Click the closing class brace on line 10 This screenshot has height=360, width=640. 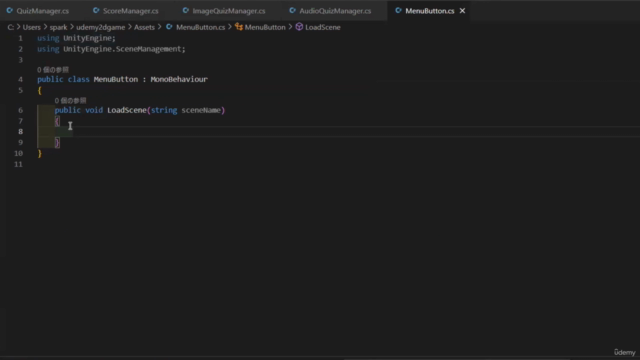[x=40, y=153]
